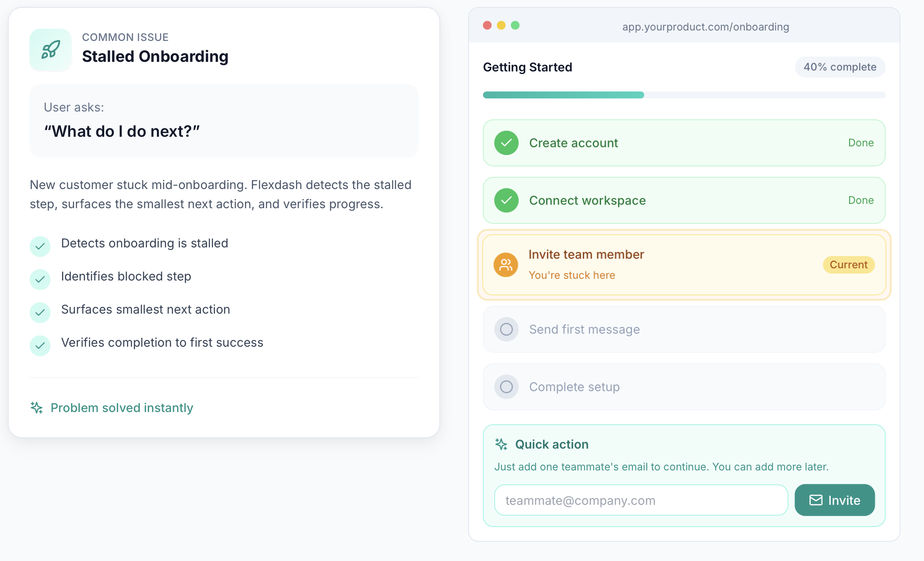924x561 pixels.
Task: Click the green checkmark for Connect workspace
Action: (506, 200)
